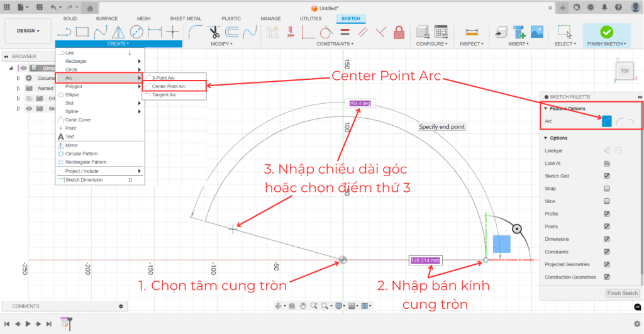Image resolution: width=644 pixels, height=334 pixels.
Task: Switch to the SHEET METAL tab
Action: click(x=185, y=19)
